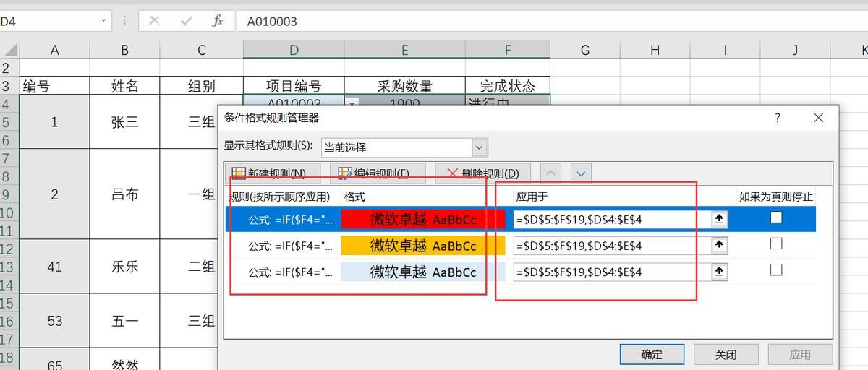Click range selector icon for the light blue rule
This screenshot has height=370, width=868.
(719, 272)
